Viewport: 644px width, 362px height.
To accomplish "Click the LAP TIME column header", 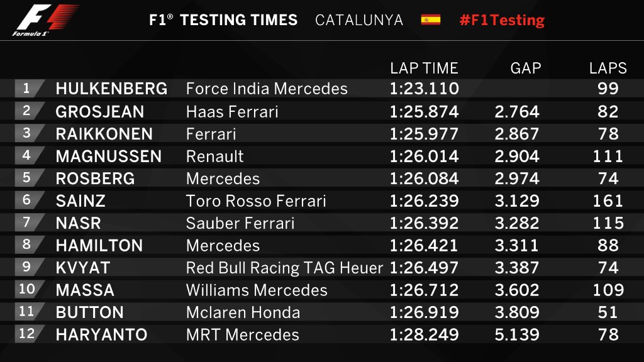I will coord(424,68).
